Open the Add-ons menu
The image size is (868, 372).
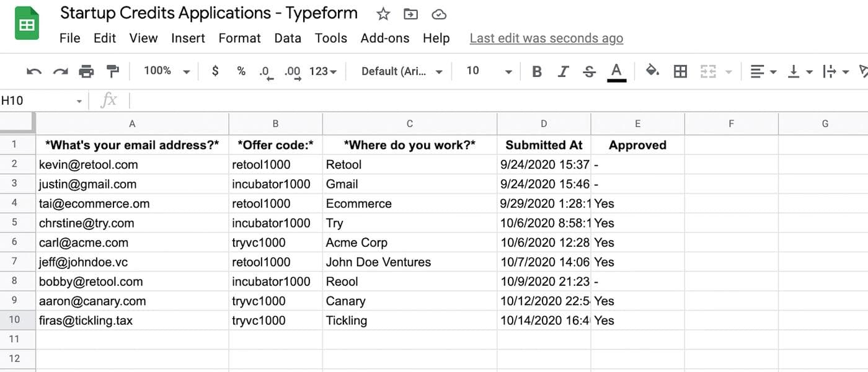tap(385, 38)
